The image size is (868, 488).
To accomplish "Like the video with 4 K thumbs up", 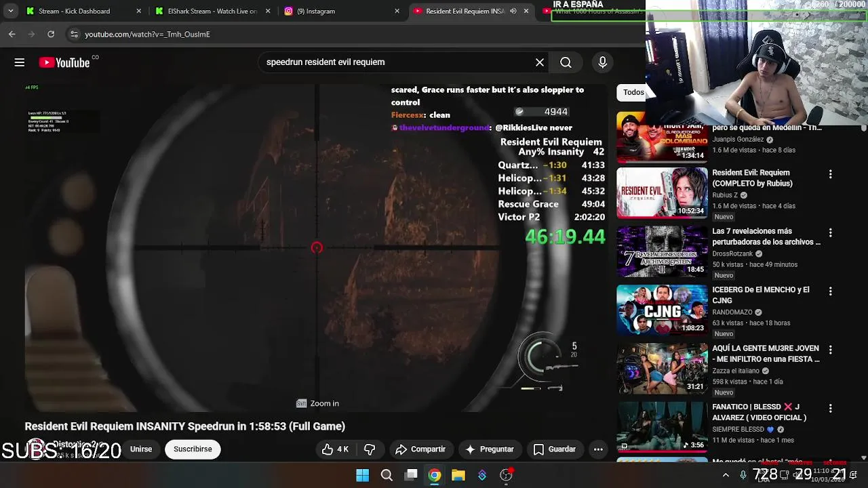I will click(x=336, y=449).
